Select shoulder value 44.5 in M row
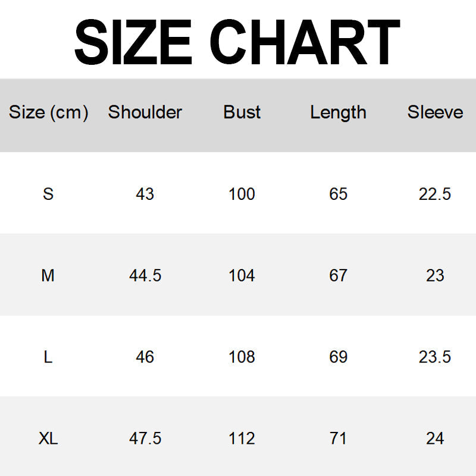This screenshot has width=476, height=476. pyautogui.click(x=145, y=275)
